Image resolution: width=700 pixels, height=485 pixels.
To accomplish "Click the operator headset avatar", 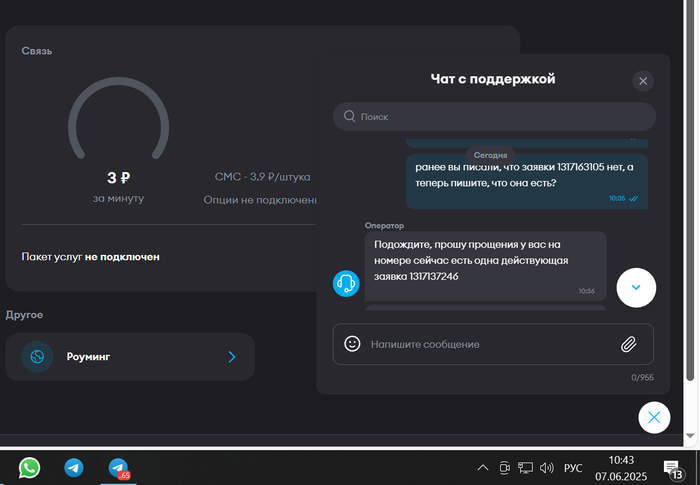I will pos(346,284).
